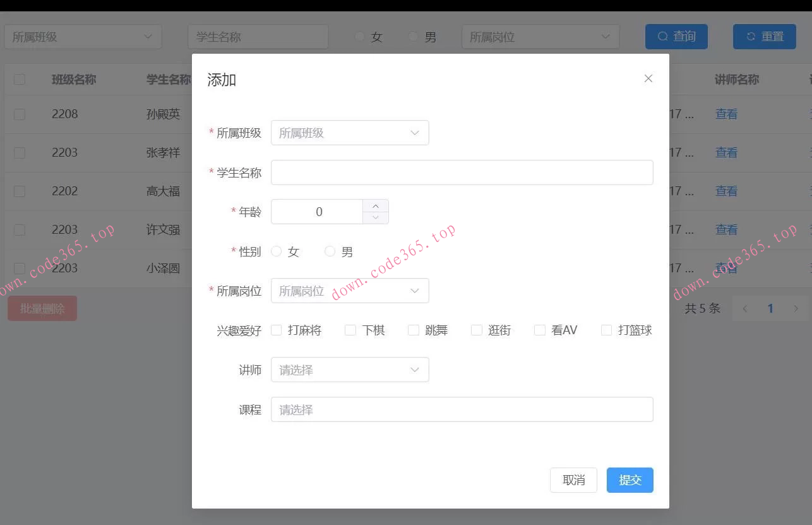812x525 pixels.
Task: Check the 看AV hobby checkbox
Action: 540,330
